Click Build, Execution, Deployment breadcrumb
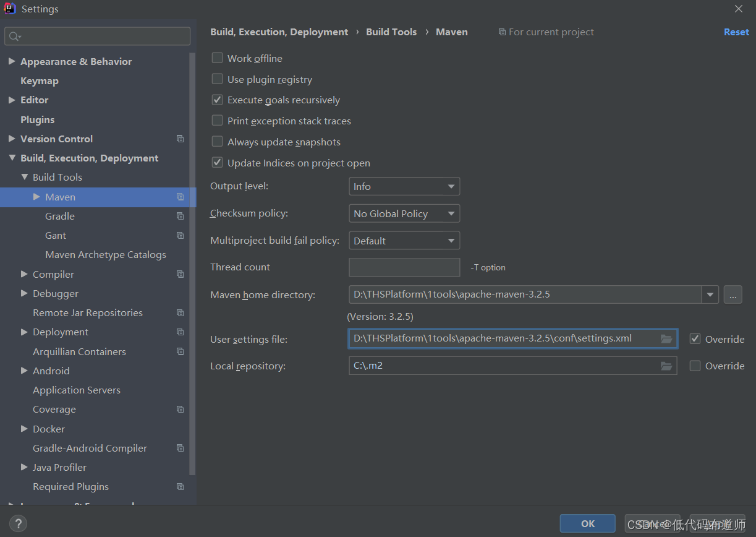Image resolution: width=756 pixels, height=537 pixels. [x=279, y=32]
